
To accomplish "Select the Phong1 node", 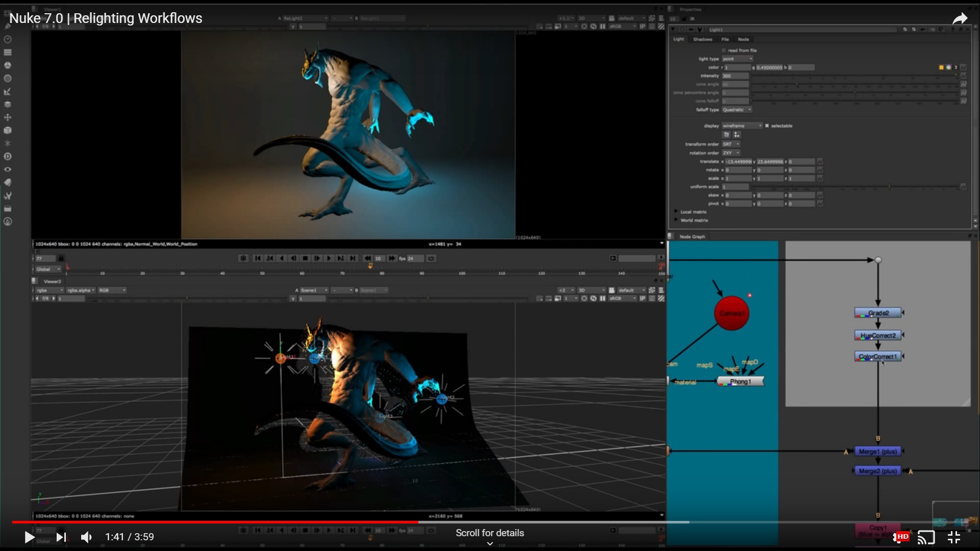I will [741, 381].
